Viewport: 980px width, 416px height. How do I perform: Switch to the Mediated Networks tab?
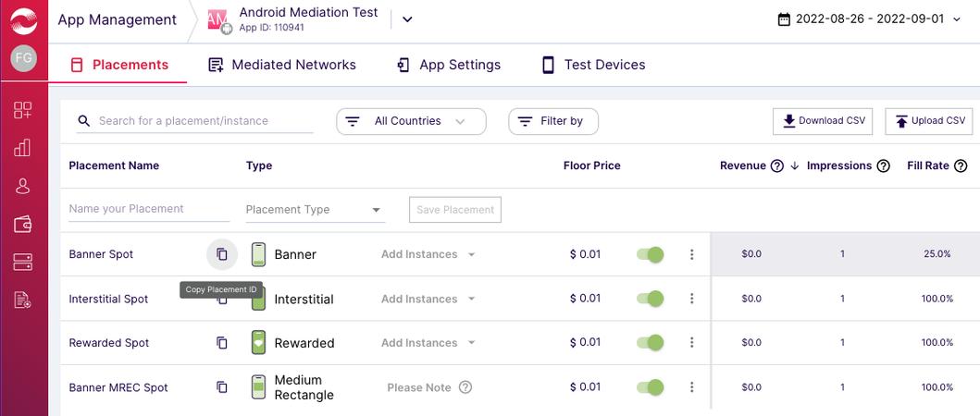282,65
